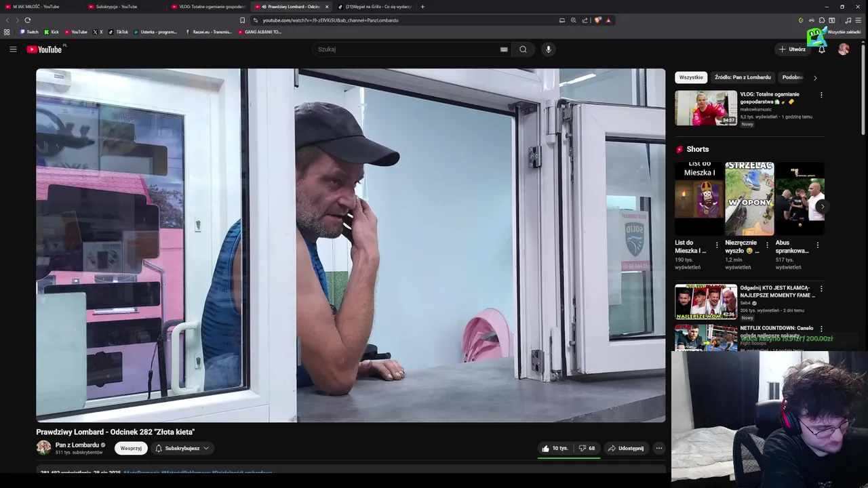
Task: Open Raszei.eu bookmark
Action: point(208,32)
